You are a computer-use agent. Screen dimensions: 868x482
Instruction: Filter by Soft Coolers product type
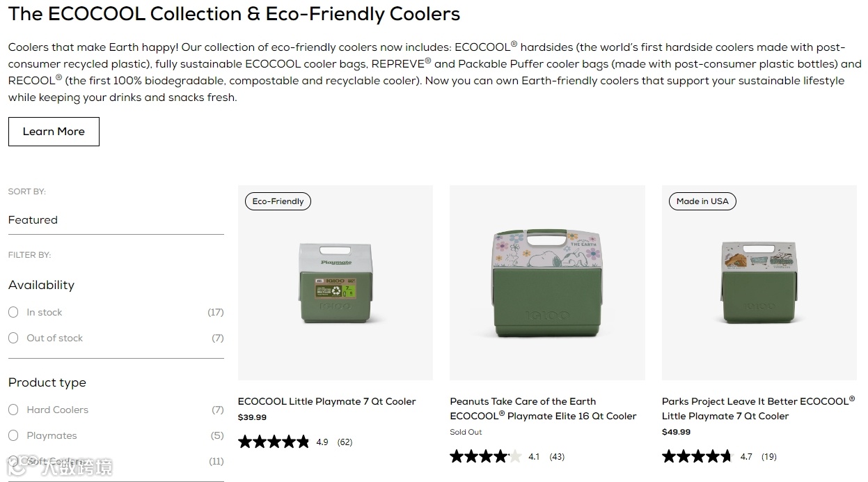13,461
